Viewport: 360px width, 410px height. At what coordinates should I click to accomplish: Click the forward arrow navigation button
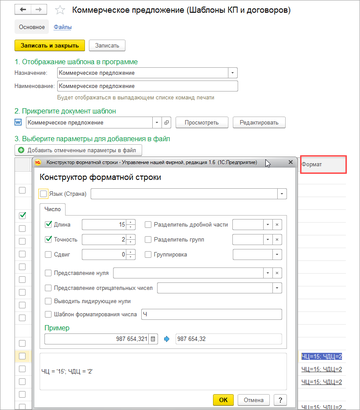(39, 10)
